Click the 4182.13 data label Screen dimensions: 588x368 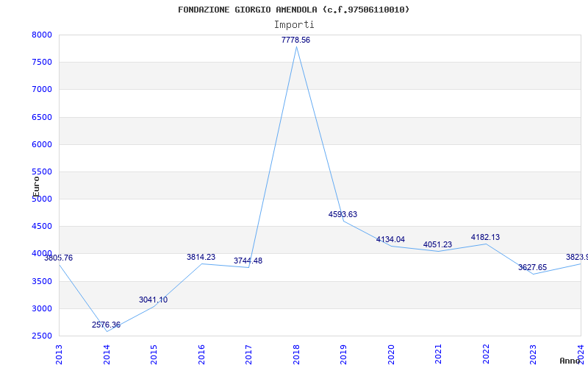point(485,237)
